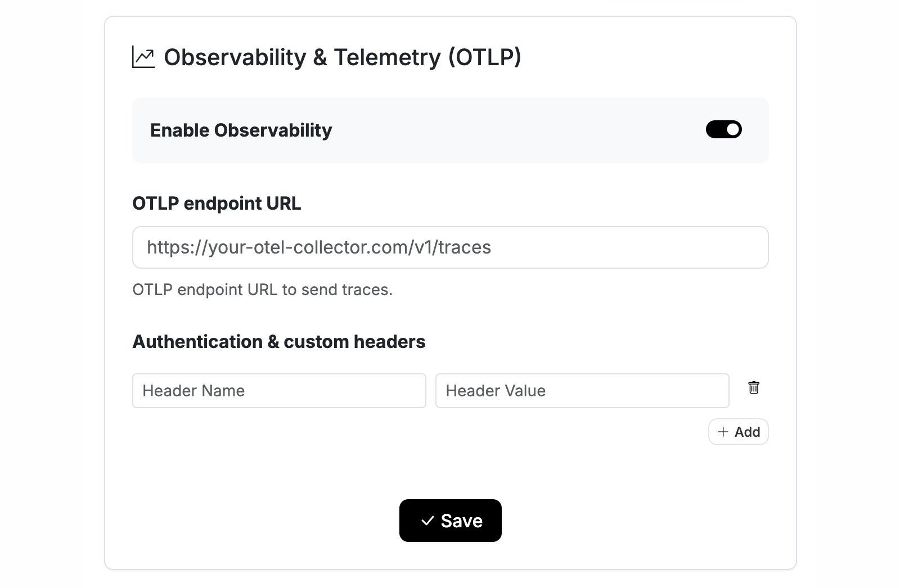The width and height of the screenshot is (900, 588).
Task: Select the placeholder text in the endpoint URL field
Action: click(318, 247)
